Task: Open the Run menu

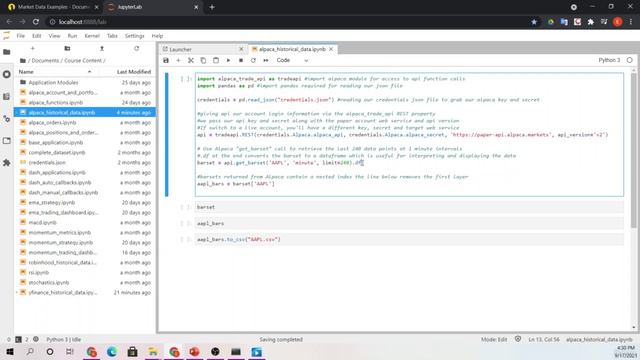Action: (x=72, y=36)
